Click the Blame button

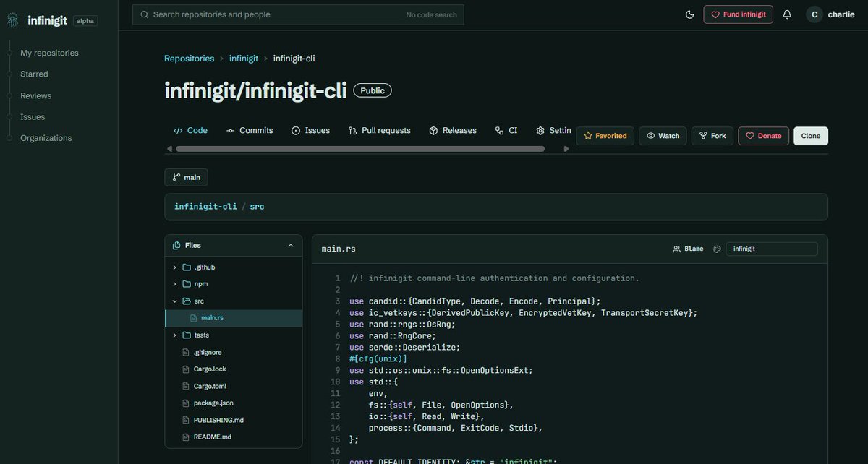688,249
